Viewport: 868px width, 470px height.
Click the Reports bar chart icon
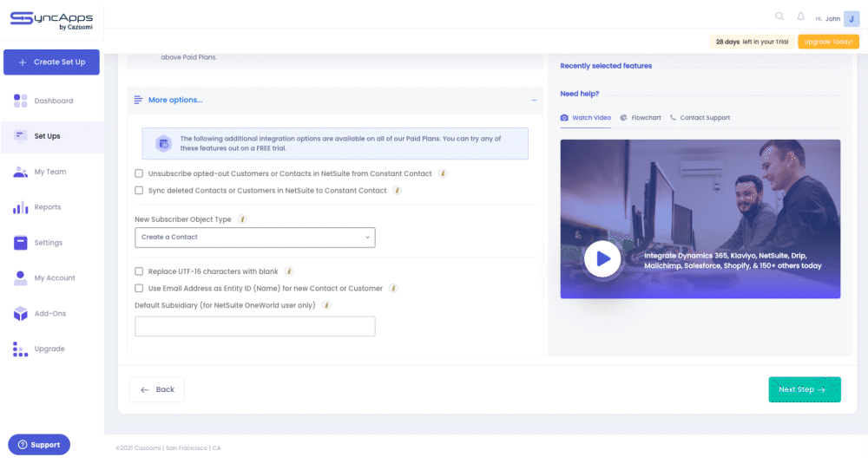[x=21, y=207]
